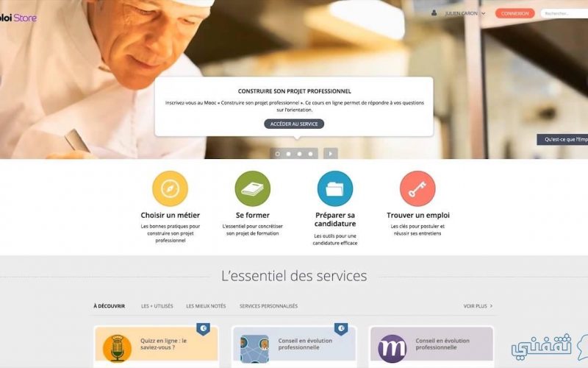Switch to Les + utilisés tab

(157, 306)
